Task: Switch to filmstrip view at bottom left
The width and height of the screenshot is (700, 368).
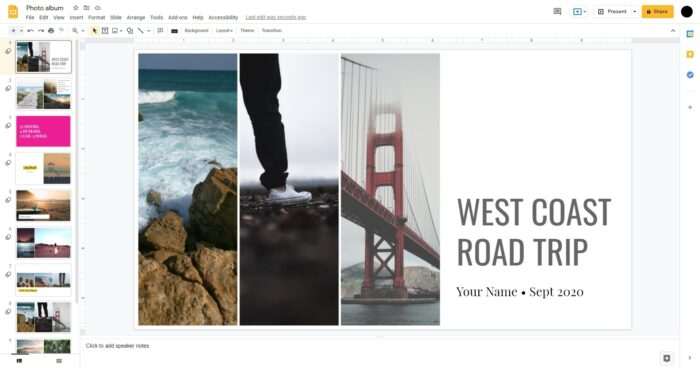Action: [19, 361]
